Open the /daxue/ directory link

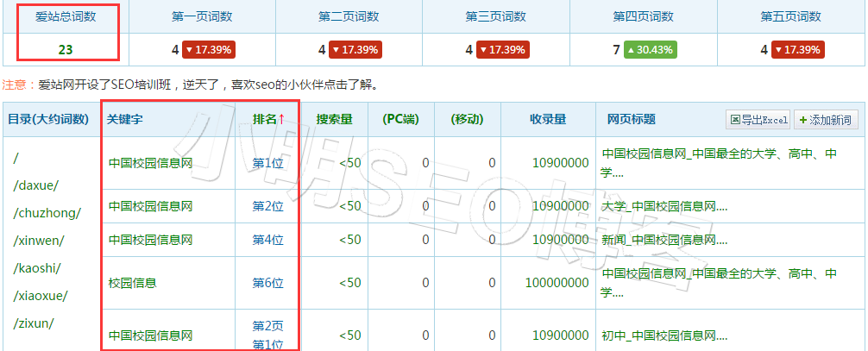(35, 185)
